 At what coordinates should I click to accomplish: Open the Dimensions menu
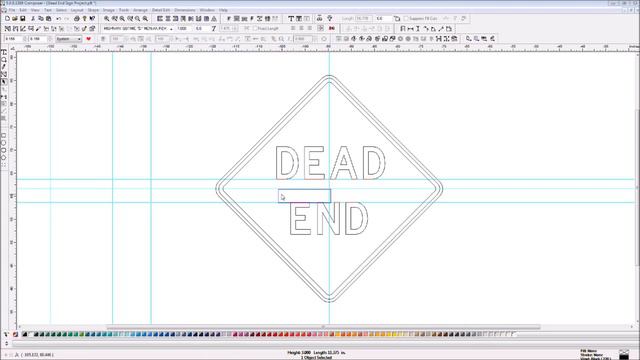pos(184,10)
